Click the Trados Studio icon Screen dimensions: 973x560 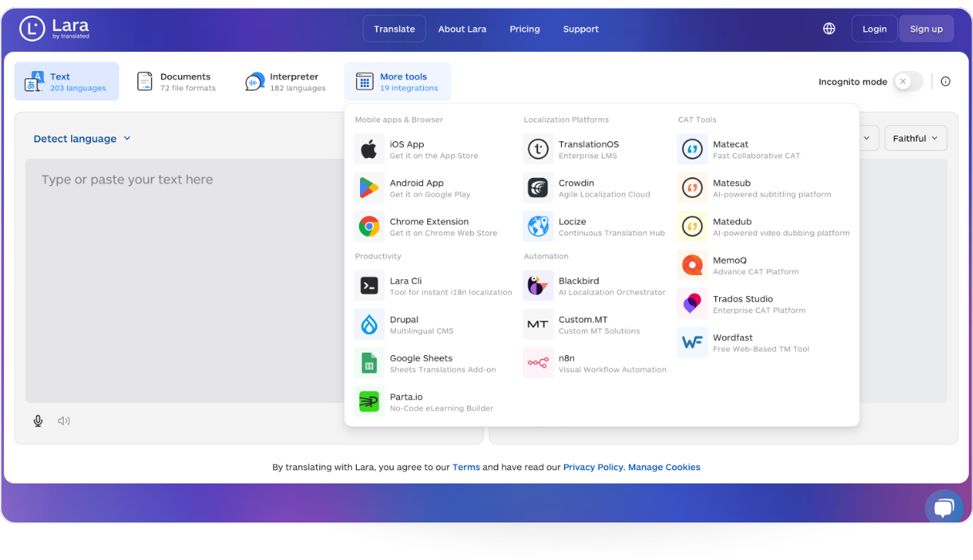coord(692,304)
